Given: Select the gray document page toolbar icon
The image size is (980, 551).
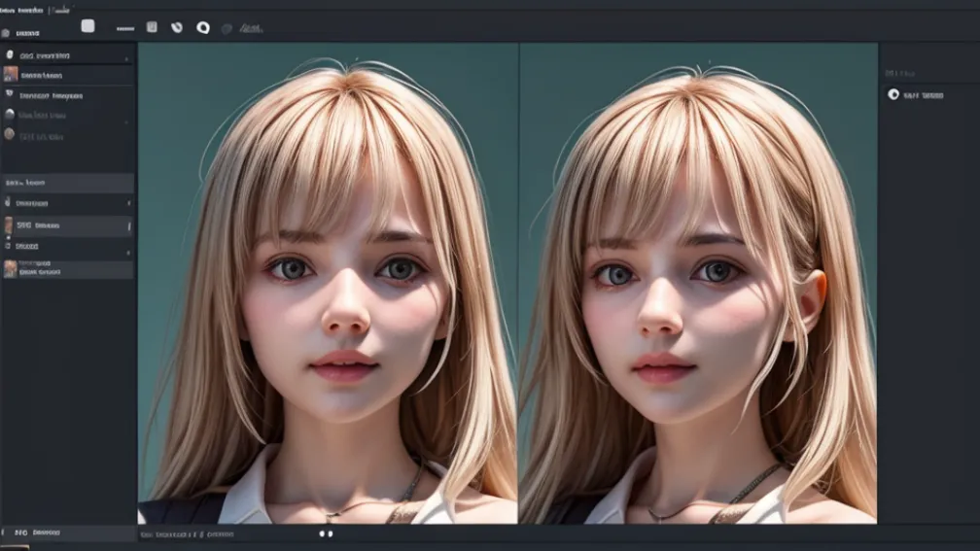Looking at the screenshot, I should (x=152, y=26).
